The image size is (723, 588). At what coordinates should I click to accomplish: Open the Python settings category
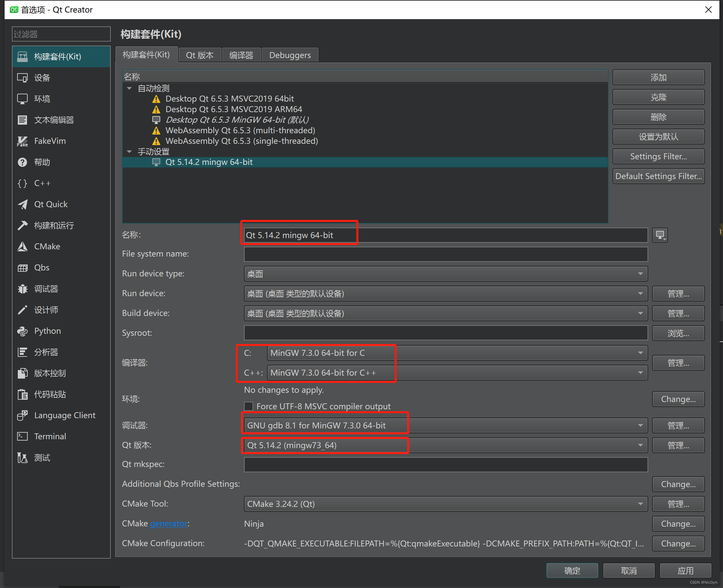coord(47,331)
